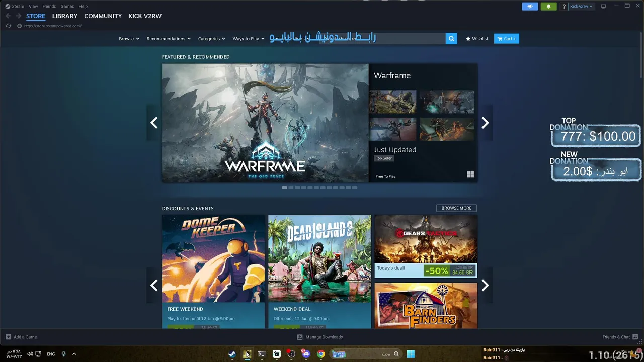The width and height of the screenshot is (644, 362).
Task: Open the top-left Warframe screenshot thumbnail
Action: (x=392, y=102)
